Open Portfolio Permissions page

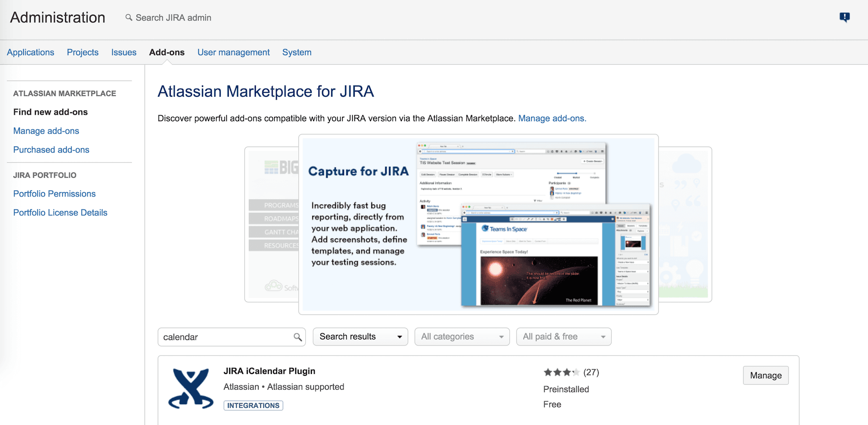(54, 194)
